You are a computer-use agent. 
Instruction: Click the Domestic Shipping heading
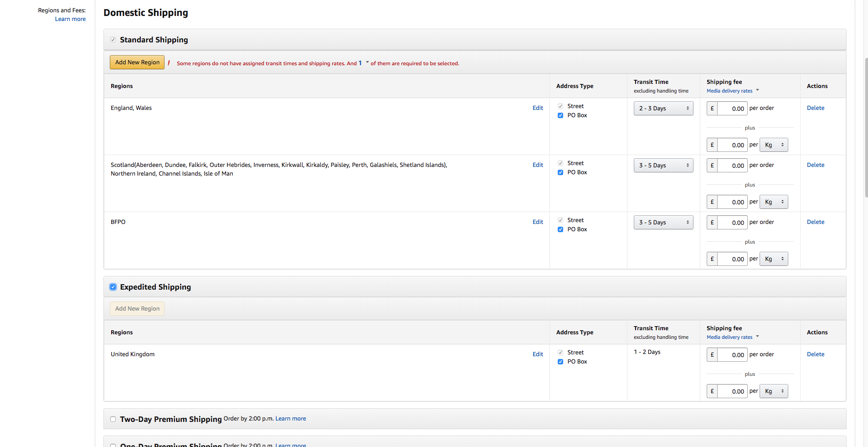tap(146, 13)
